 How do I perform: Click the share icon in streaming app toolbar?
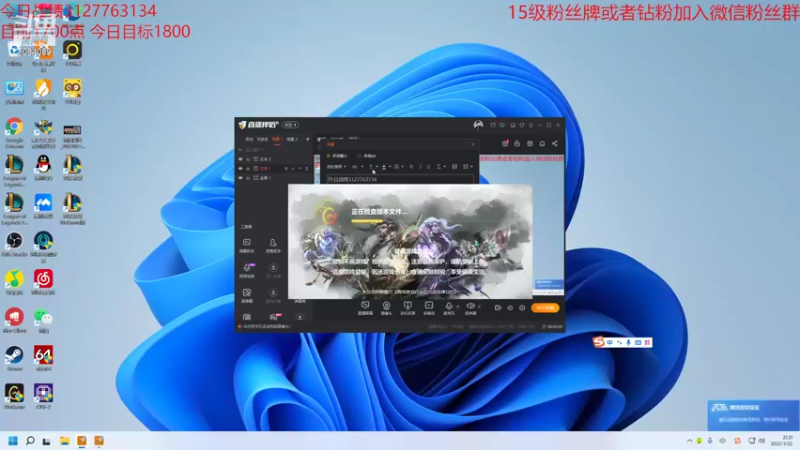click(555, 143)
